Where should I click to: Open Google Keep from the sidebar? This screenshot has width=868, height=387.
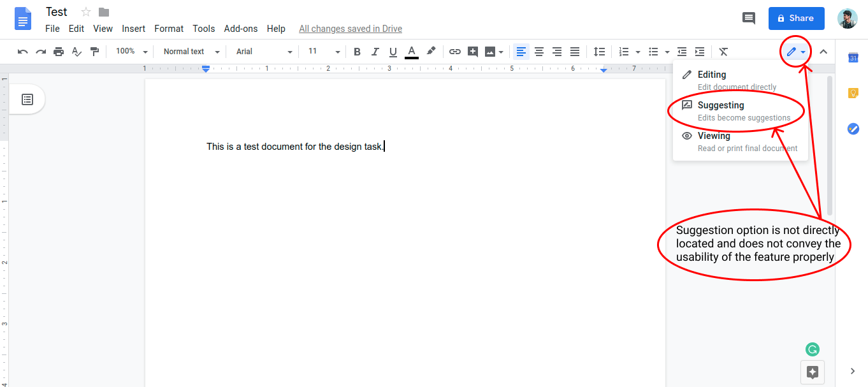coord(853,93)
